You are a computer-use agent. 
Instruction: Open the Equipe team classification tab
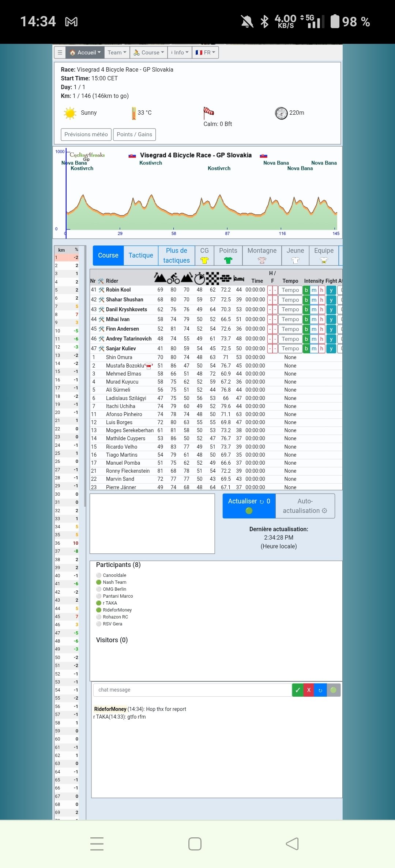pos(324,255)
